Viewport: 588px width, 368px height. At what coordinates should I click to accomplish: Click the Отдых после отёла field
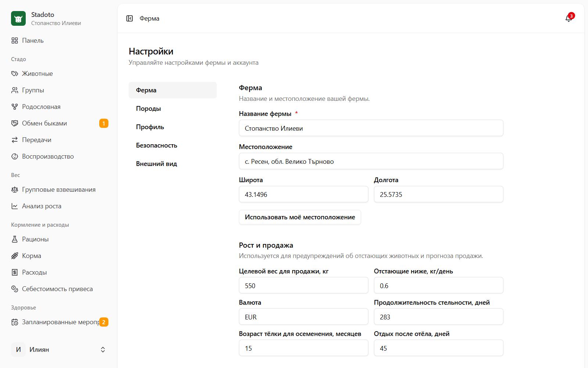pos(439,348)
